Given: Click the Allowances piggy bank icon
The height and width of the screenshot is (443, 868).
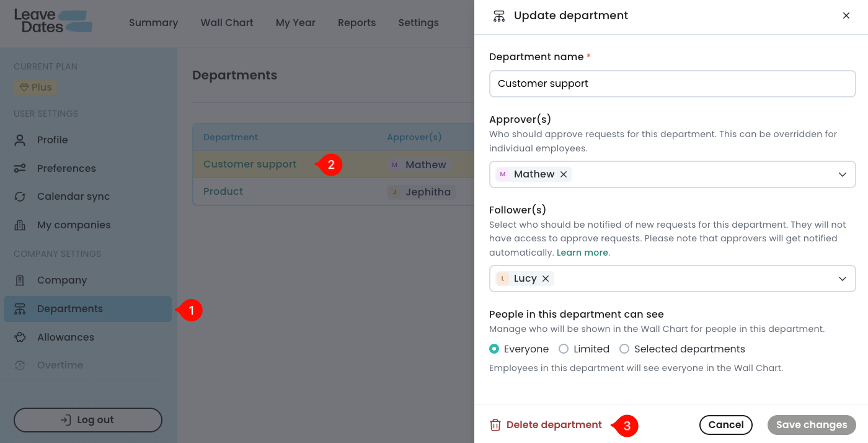Looking at the screenshot, I should point(20,338).
